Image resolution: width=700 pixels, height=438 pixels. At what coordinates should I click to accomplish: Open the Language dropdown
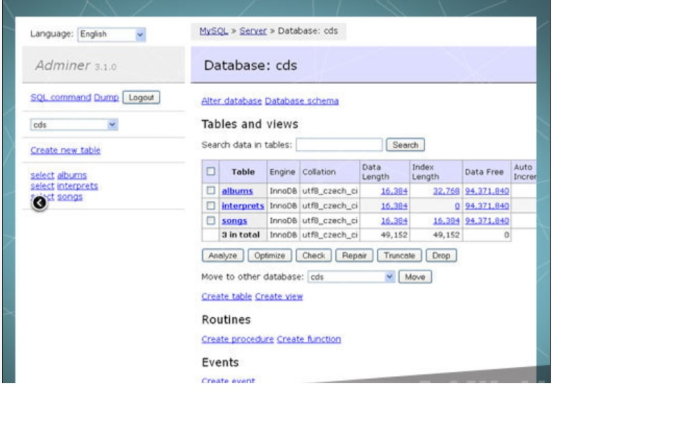[112, 34]
